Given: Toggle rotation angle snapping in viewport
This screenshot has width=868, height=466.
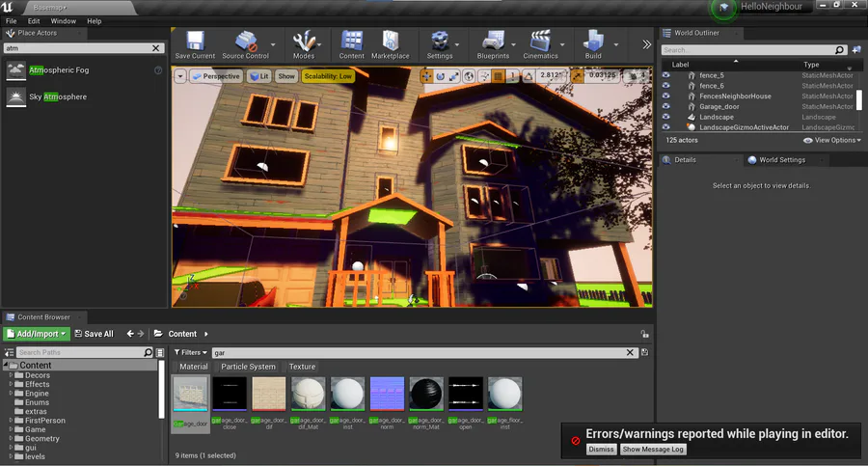Looking at the screenshot, I should pos(529,76).
